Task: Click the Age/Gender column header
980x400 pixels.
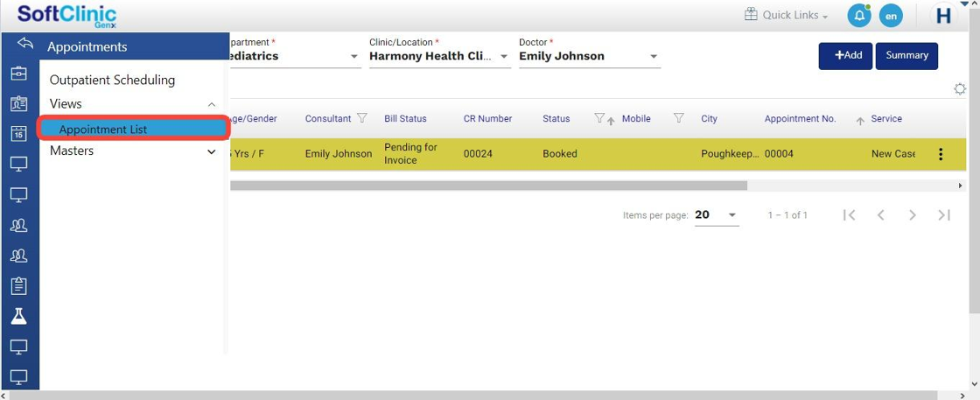Action: pyautogui.click(x=254, y=118)
